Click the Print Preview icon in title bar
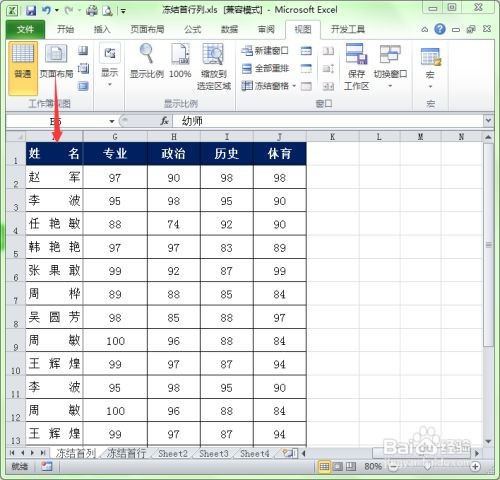Image resolution: width=500 pixels, height=480 pixels. (x=107, y=11)
